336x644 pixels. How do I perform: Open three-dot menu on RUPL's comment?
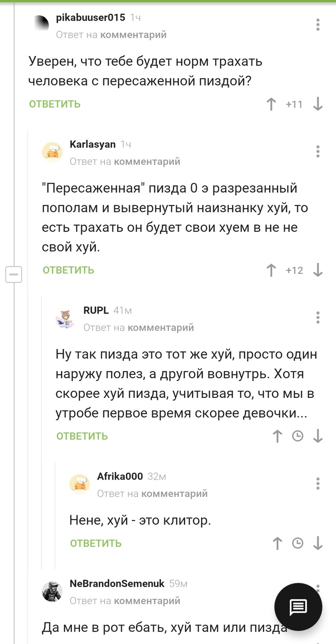click(318, 317)
